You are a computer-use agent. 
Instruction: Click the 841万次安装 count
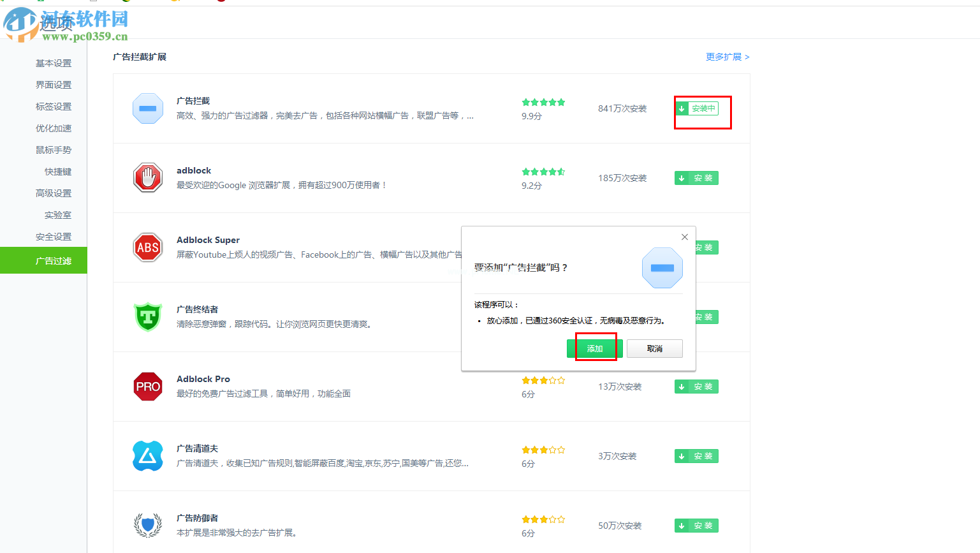(622, 108)
